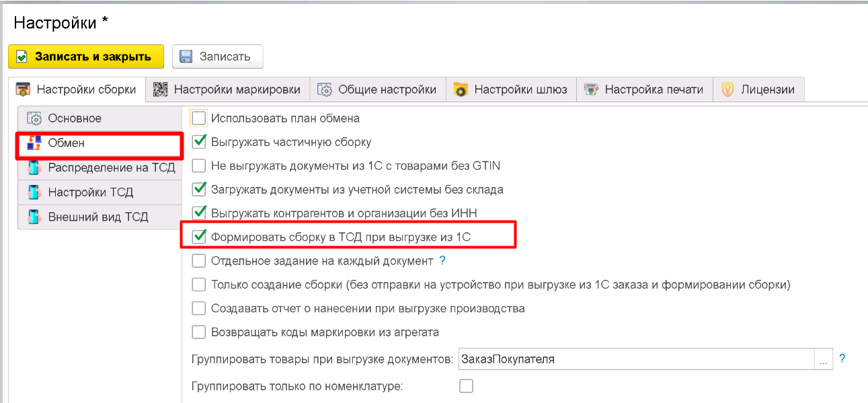Click the QR icon of Настройки маркировки
The width and height of the screenshot is (868, 403).
[160, 89]
